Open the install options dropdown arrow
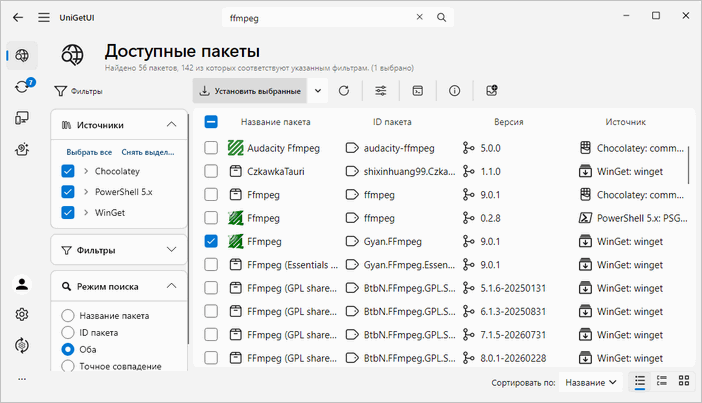 318,91
